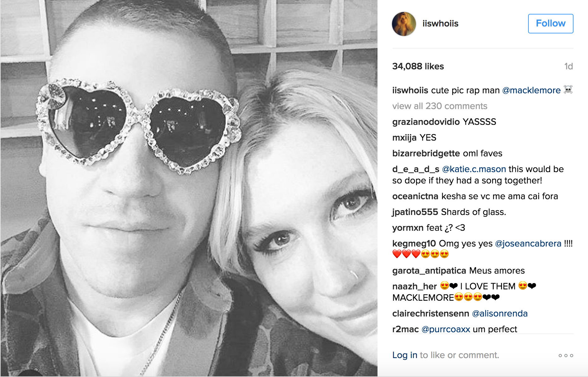Open the iiswhoiis username in header
The width and height of the screenshot is (588, 377).
pos(440,24)
